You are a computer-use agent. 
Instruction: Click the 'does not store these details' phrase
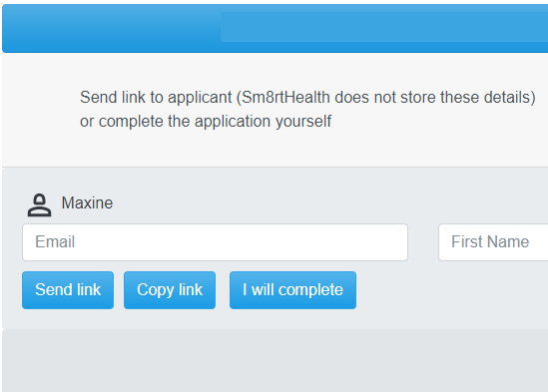click(x=433, y=98)
